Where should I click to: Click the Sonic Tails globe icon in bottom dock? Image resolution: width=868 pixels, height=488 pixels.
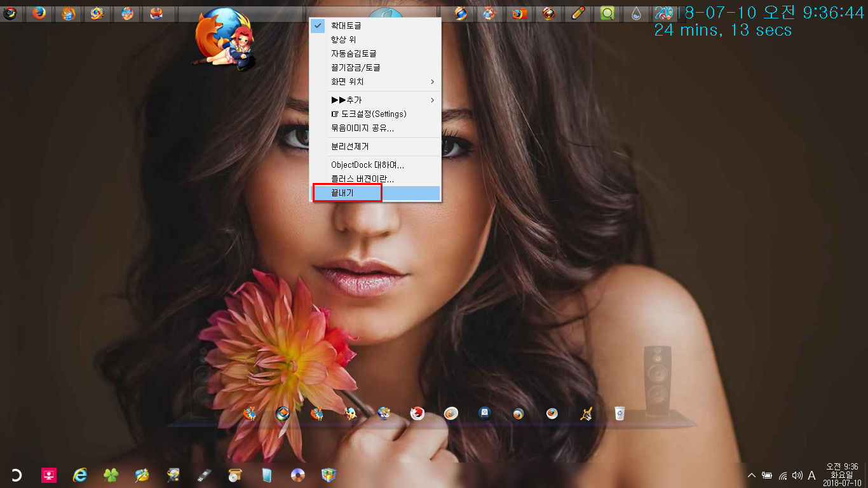pos(383,414)
